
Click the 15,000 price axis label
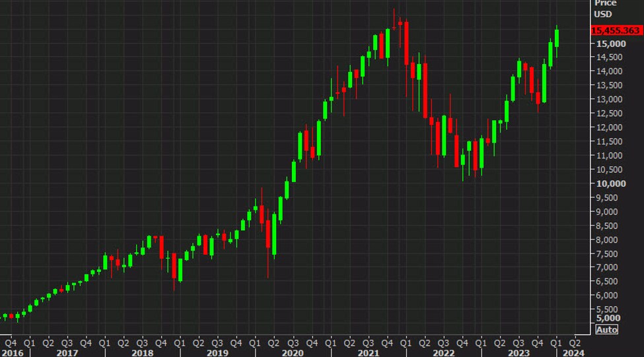click(x=611, y=44)
